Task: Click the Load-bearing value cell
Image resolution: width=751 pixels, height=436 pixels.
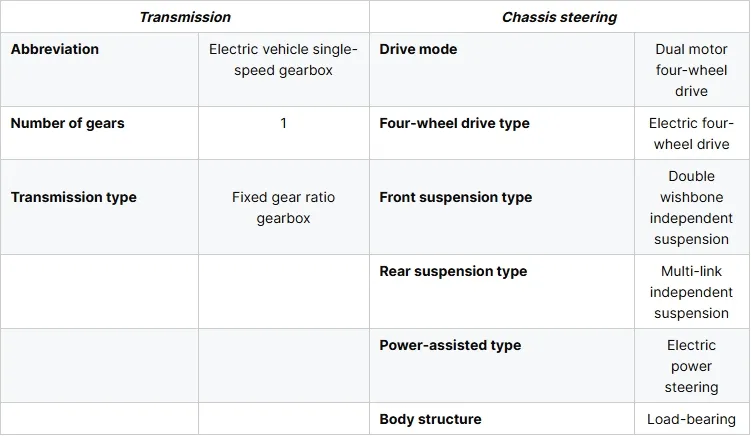Action: [692, 419]
